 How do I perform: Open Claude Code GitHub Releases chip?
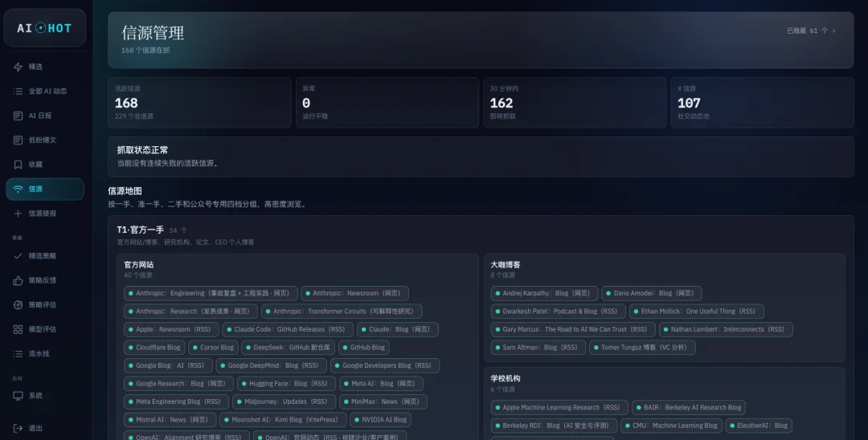(x=288, y=329)
